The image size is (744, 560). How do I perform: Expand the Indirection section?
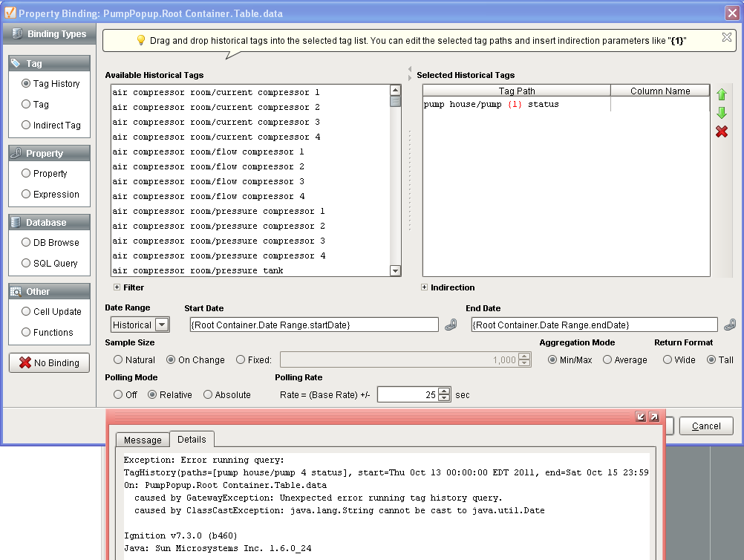click(x=424, y=287)
